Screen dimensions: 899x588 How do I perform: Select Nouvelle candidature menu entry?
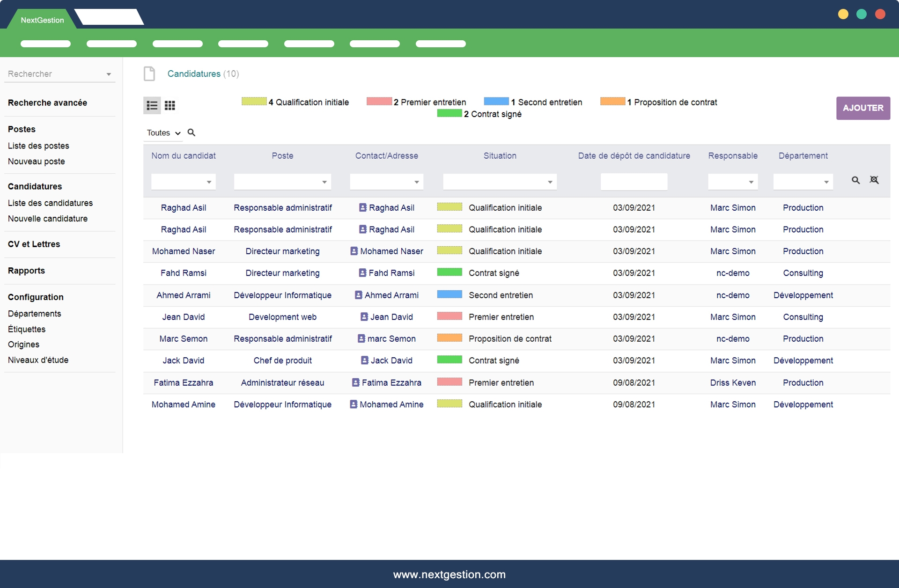coord(48,219)
